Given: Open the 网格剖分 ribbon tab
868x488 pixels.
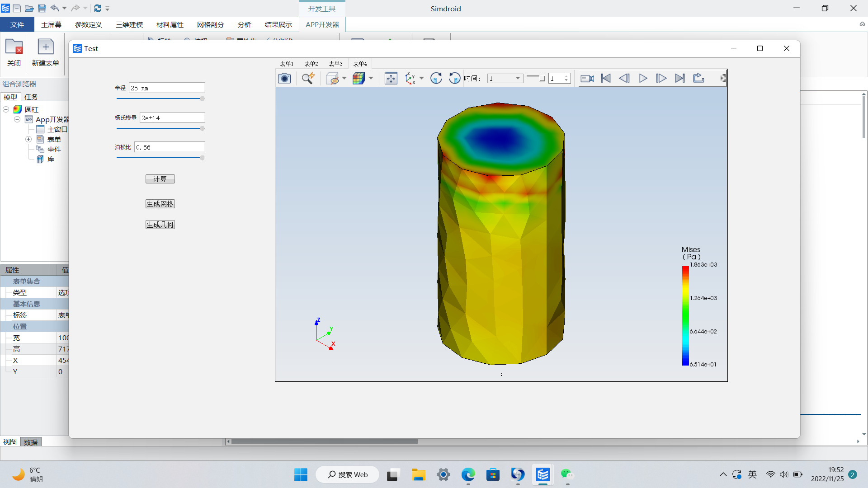Looking at the screenshot, I should coord(211,24).
